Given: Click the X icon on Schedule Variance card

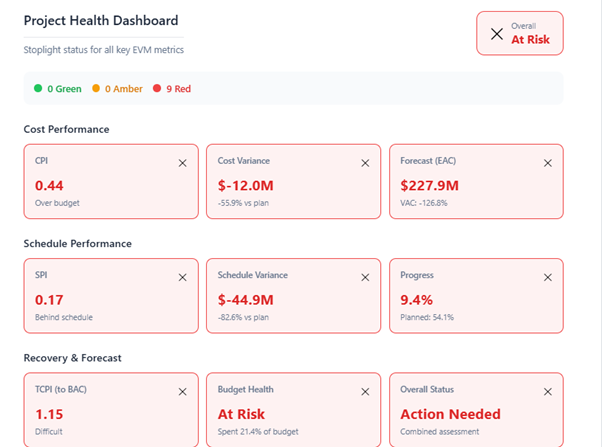Looking at the screenshot, I should coord(365,277).
